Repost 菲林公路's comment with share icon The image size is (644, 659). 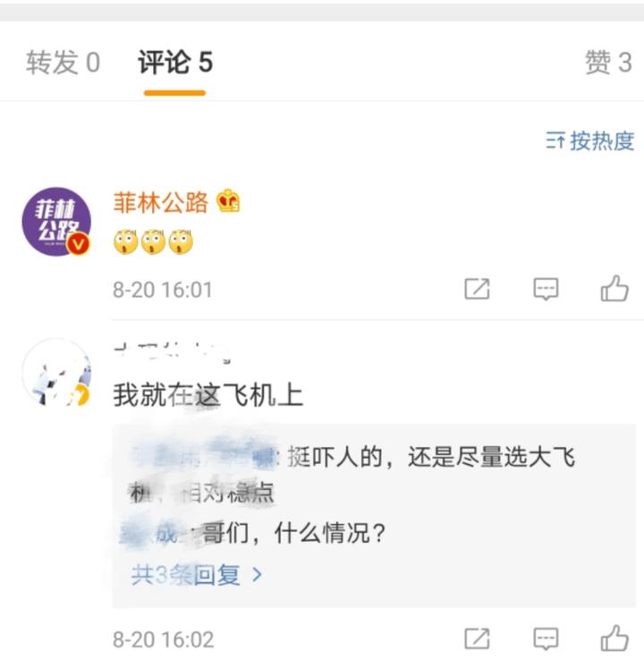(477, 289)
